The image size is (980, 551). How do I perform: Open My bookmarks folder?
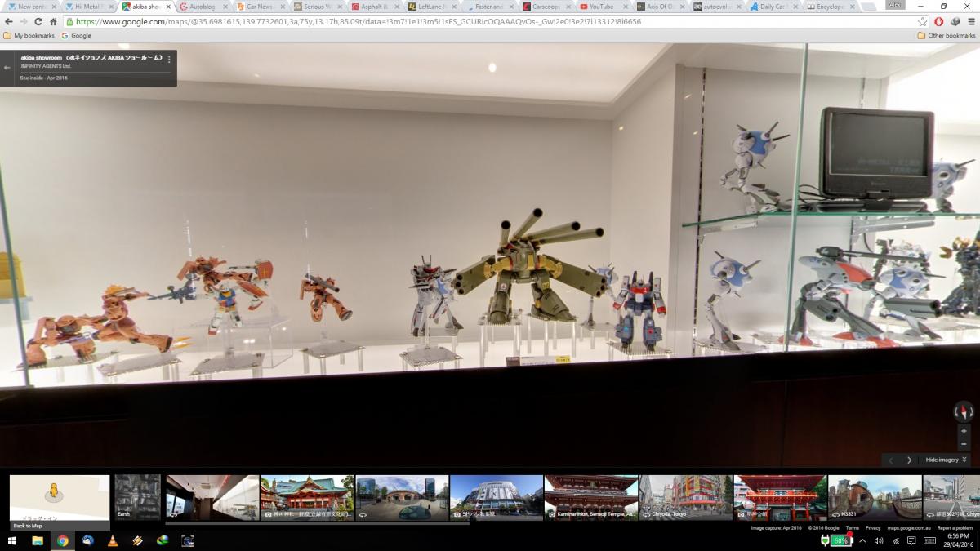(x=29, y=36)
